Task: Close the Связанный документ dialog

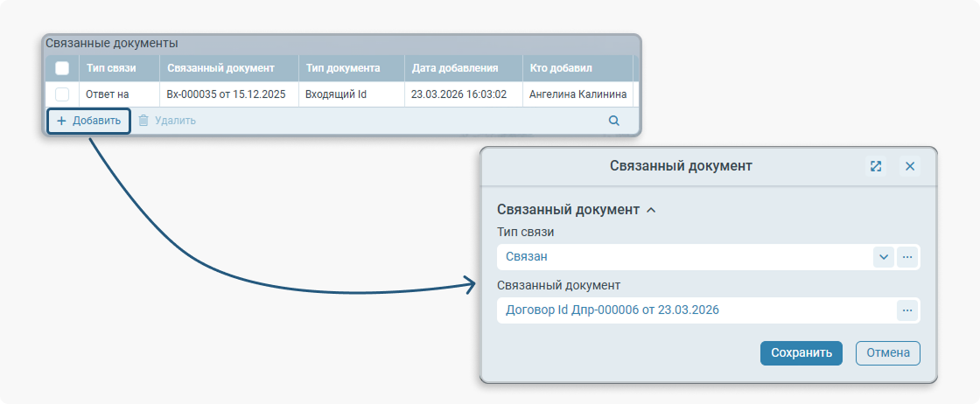Action: click(910, 166)
